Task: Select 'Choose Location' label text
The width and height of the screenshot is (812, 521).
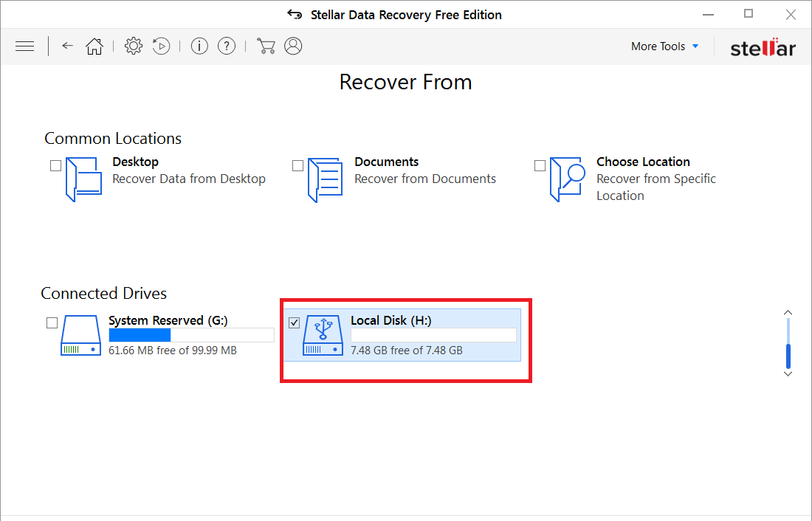Action: click(x=643, y=162)
